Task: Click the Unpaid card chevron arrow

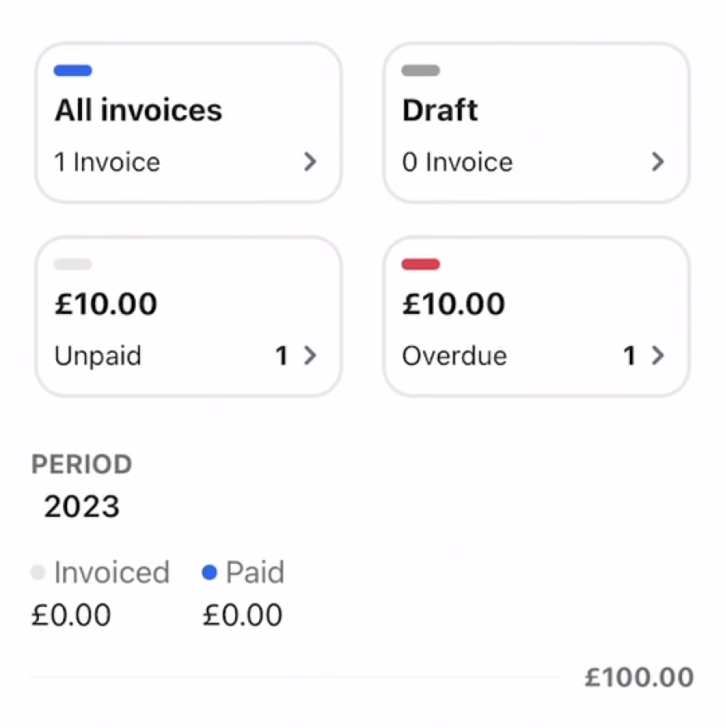Action: 310,356
